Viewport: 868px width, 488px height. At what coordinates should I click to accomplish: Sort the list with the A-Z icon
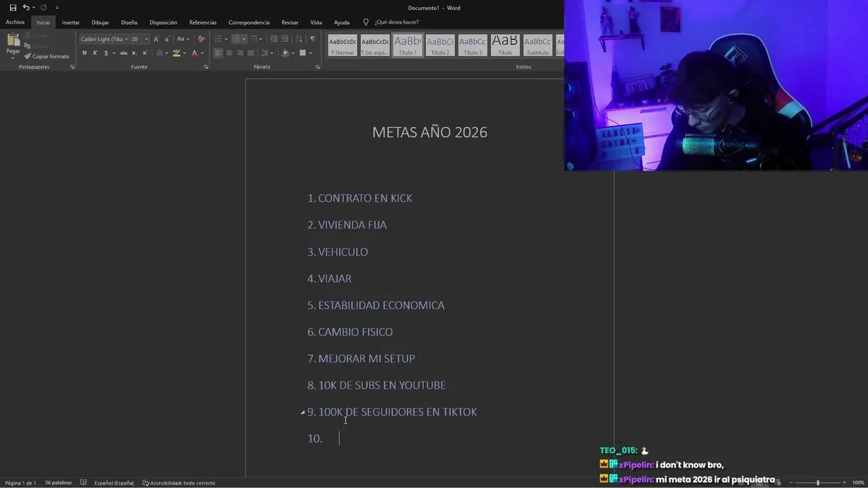click(x=300, y=39)
